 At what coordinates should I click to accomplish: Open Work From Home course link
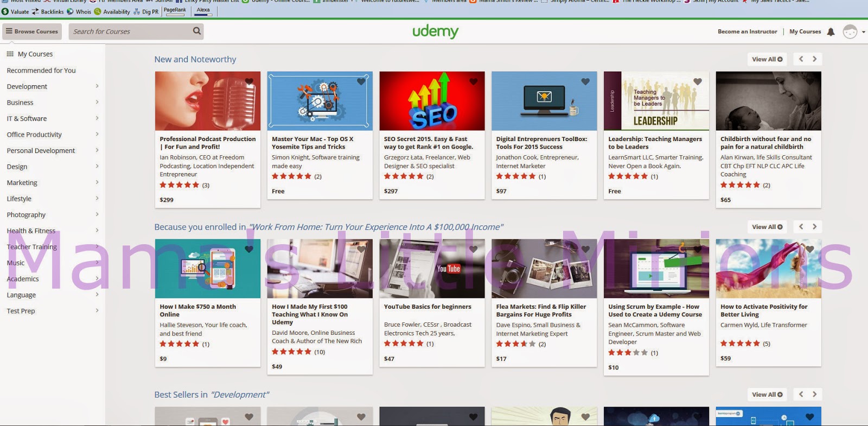376,227
